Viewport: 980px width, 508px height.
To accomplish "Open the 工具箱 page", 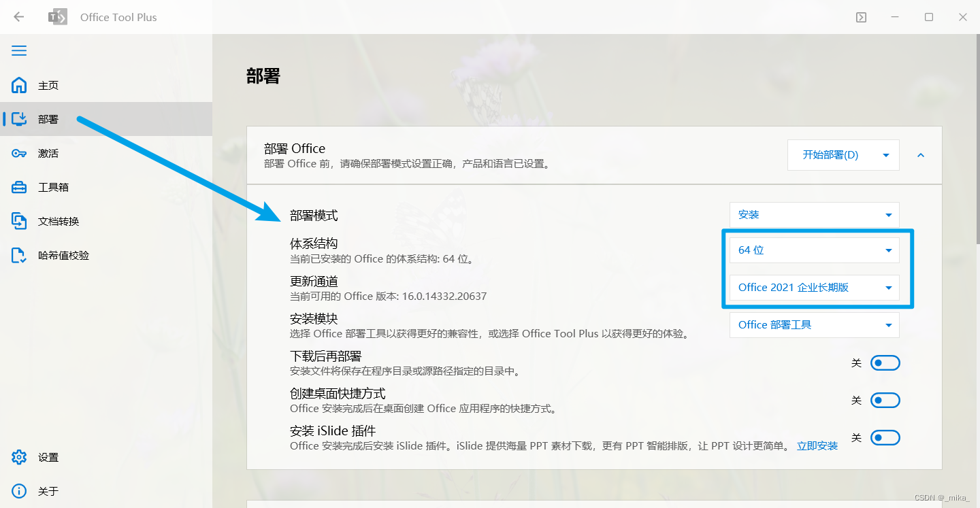I will click(x=106, y=187).
